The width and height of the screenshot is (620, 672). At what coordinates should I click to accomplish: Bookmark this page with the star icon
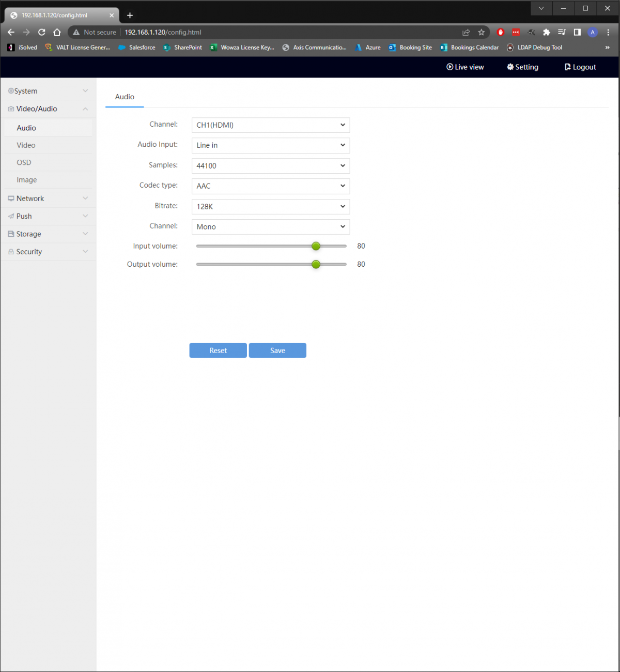482,32
